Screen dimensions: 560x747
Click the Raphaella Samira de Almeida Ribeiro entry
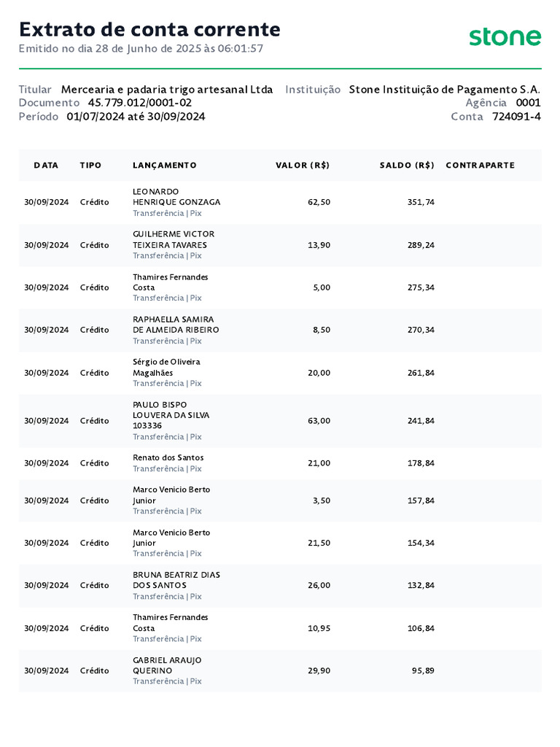point(176,325)
